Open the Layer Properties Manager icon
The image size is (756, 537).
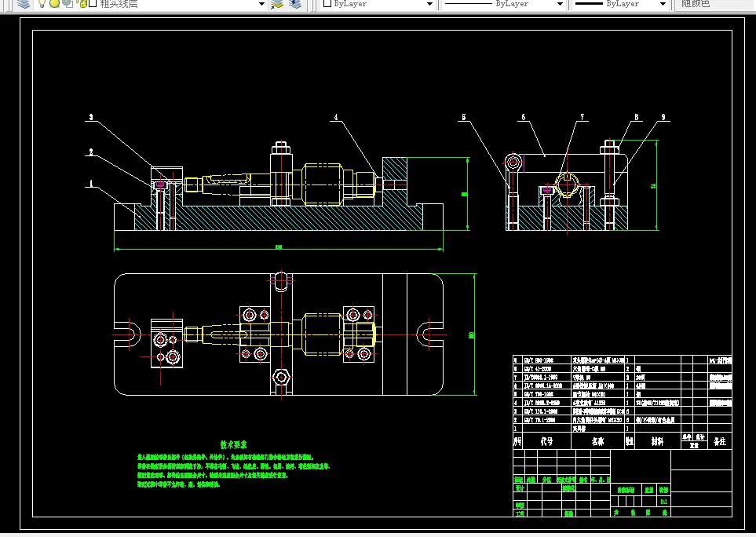point(23,4)
